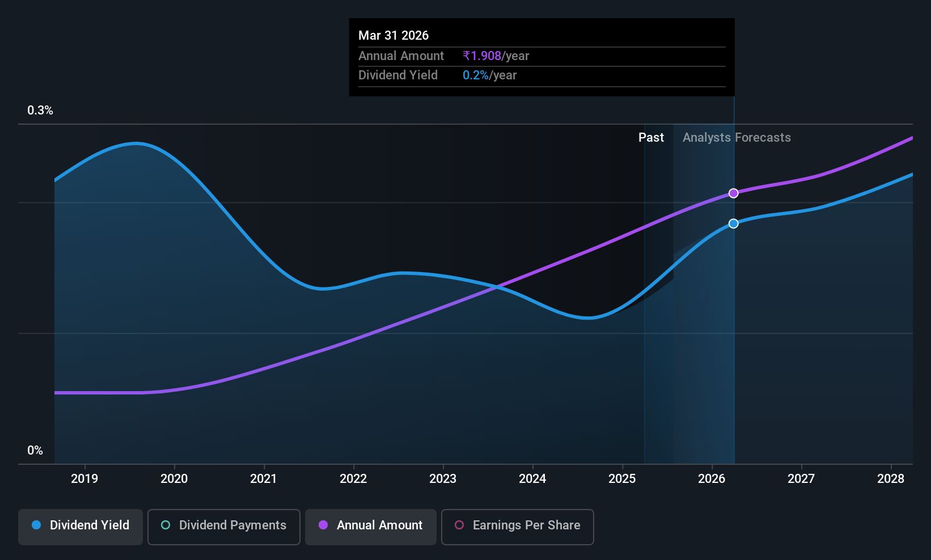Click the Annual Amount row label in tooltip
The image size is (931, 560).
click(401, 56)
